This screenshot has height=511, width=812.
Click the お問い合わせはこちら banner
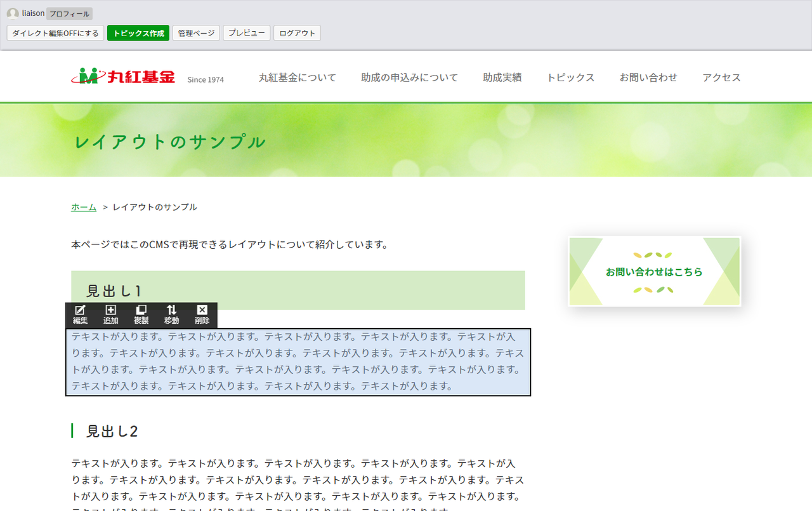coord(654,272)
